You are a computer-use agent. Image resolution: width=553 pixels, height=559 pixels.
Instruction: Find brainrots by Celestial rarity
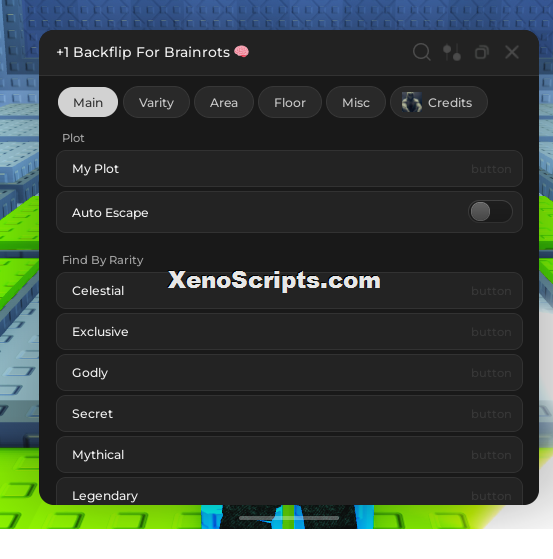point(290,291)
